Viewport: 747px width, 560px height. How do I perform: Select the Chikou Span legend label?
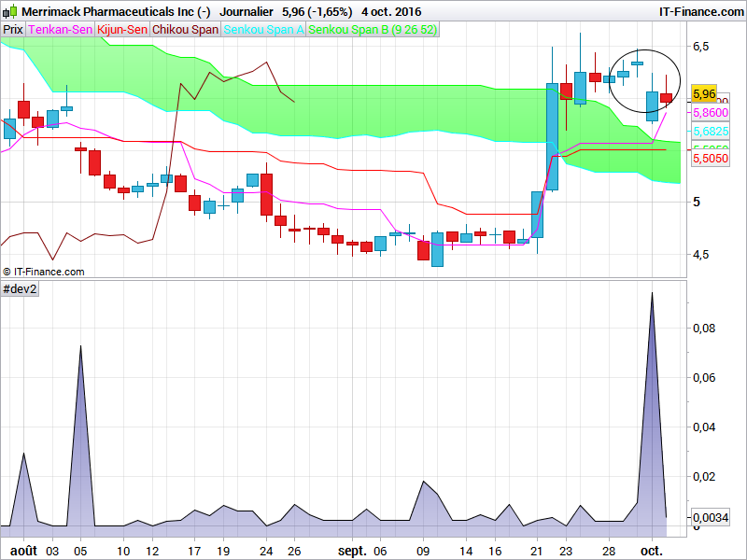(x=185, y=30)
